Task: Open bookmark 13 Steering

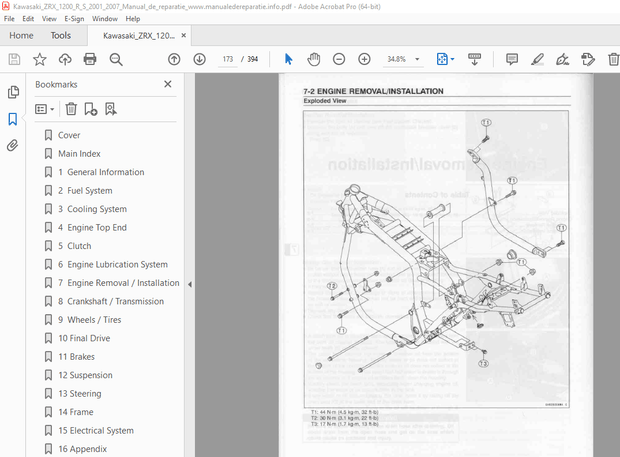Action: (80, 393)
